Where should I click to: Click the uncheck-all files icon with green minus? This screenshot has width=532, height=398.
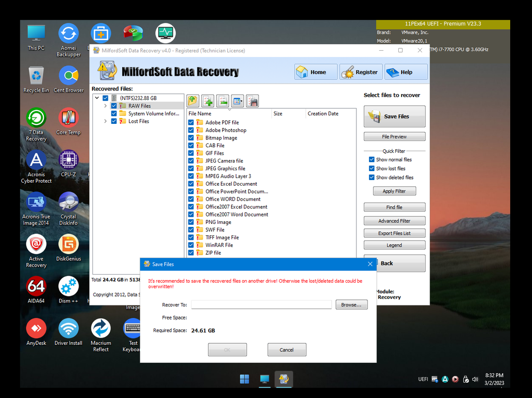click(223, 101)
